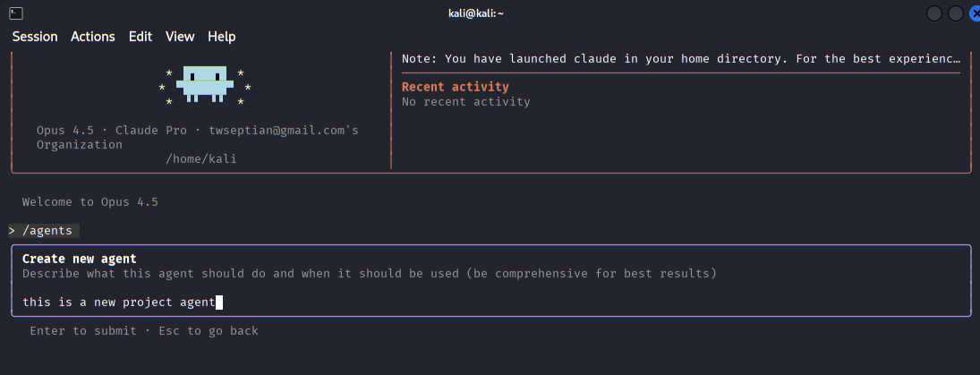Screen dimensions: 980x375
Task: Open the Session menu
Action: pyautogui.click(x=35, y=37)
